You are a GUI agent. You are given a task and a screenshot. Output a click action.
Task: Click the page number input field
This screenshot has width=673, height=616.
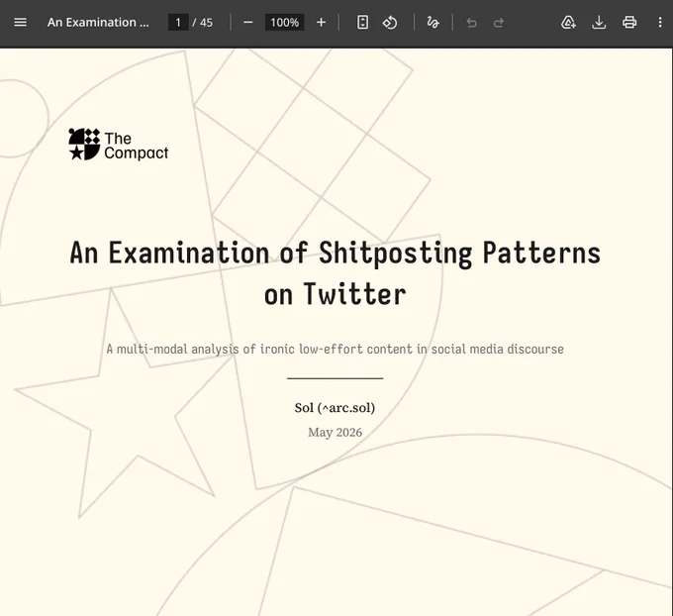click(x=178, y=23)
